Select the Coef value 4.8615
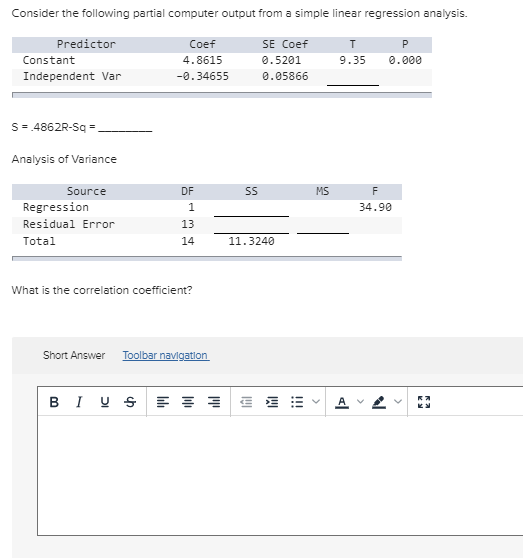This screenshot has width=523, height=558. (202, 60)
